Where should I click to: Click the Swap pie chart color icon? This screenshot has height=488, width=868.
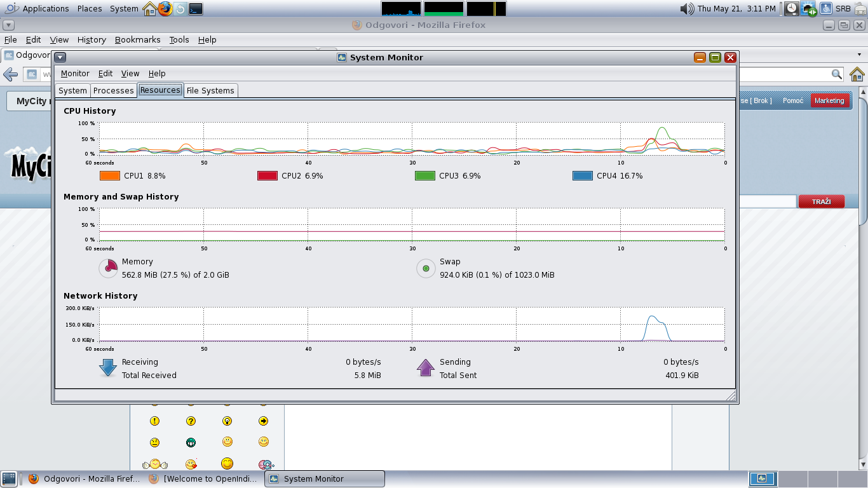[426, 268]
